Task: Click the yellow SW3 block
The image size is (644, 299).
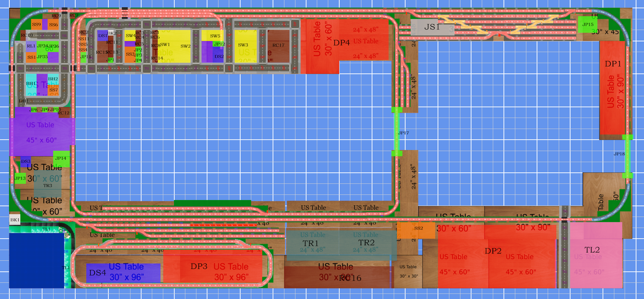Action: coord(246,46)
